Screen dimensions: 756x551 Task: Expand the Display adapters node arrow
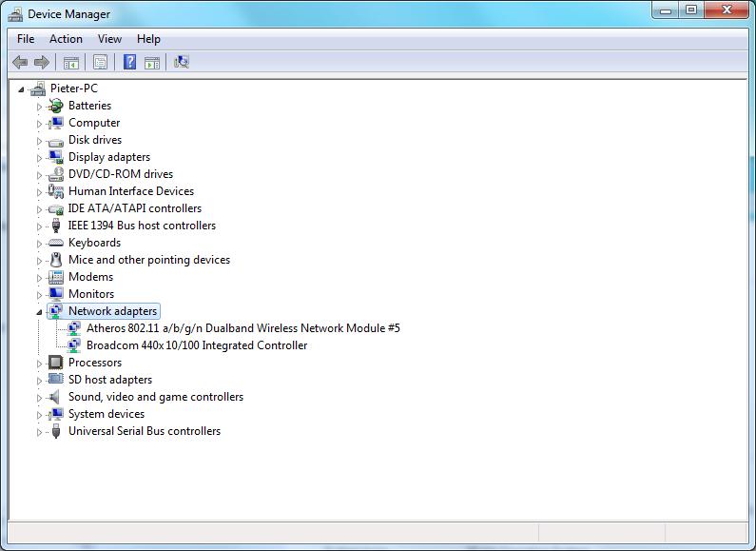pyautogui.click(x=40, y=158)
